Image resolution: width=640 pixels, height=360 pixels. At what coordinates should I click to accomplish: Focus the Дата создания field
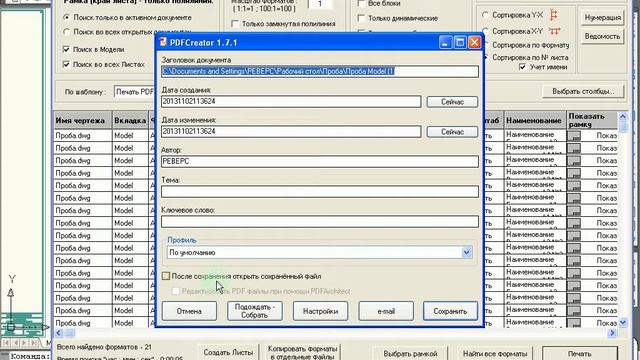(291, 101)
